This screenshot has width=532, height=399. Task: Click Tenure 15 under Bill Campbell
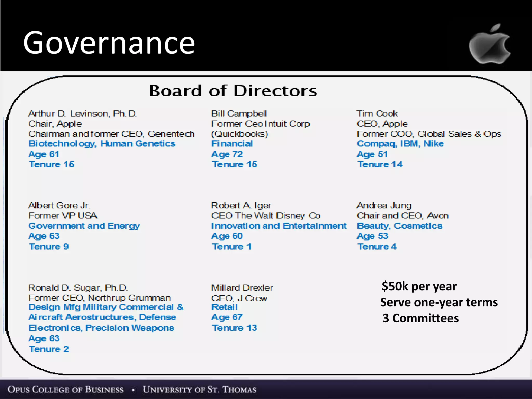coord(234,164)
